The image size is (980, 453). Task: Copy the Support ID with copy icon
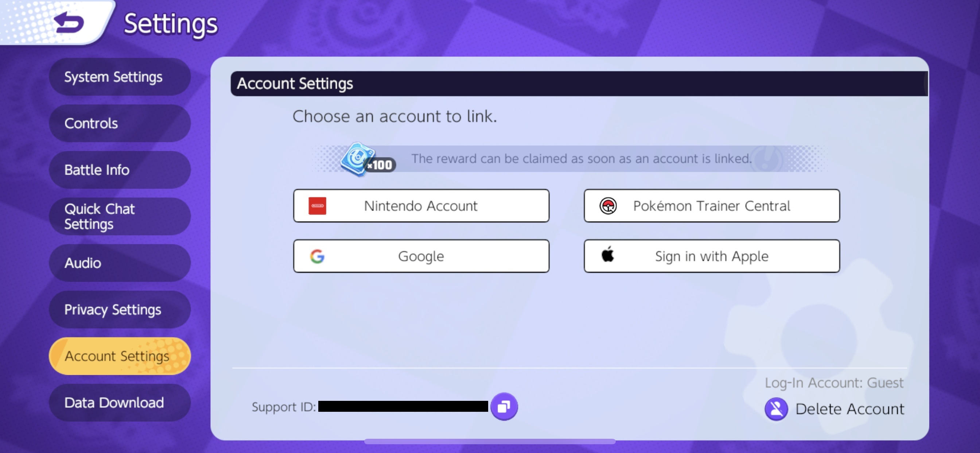(504, 407)
